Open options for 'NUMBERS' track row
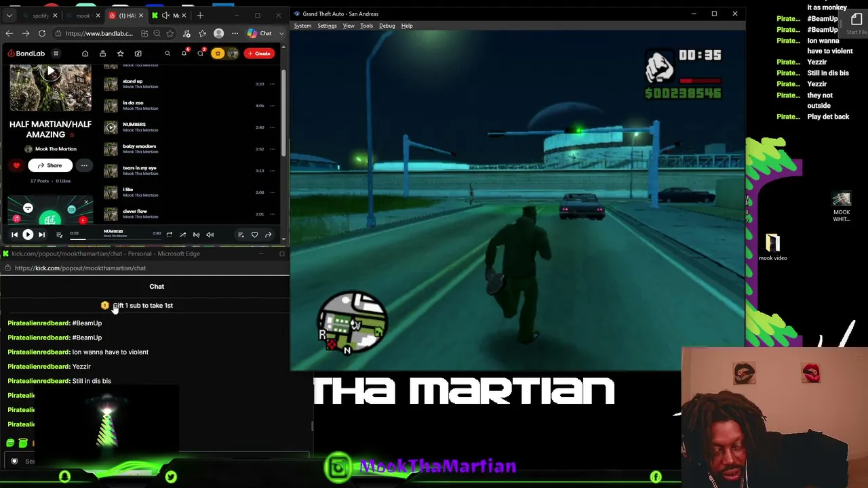868x488 pixels. click(272, 127)
